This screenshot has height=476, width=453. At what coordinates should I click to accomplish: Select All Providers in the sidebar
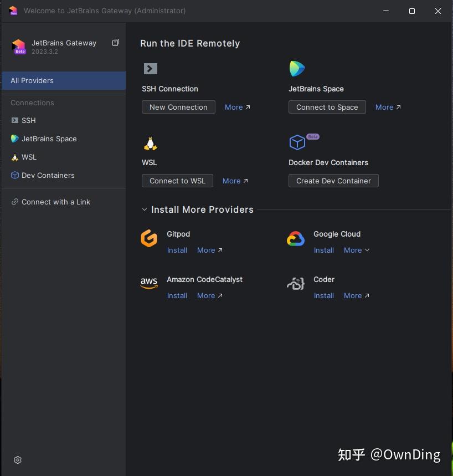tap(64, 80)
